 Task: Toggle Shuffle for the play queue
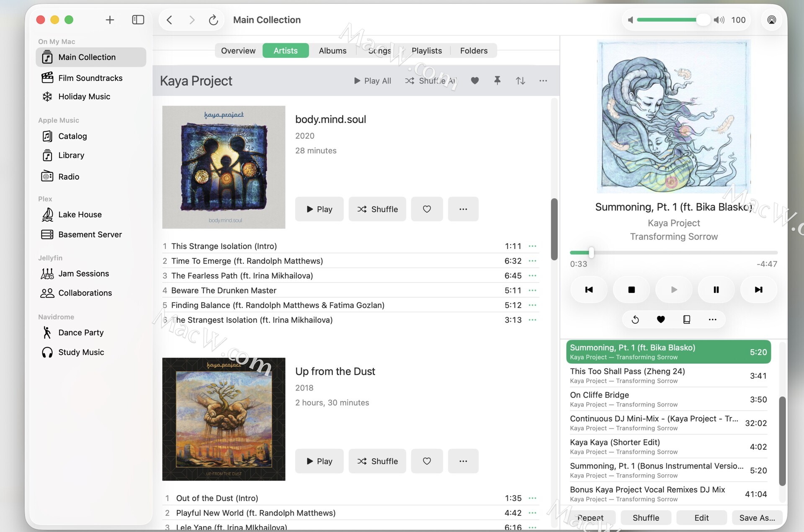[646, 518]
